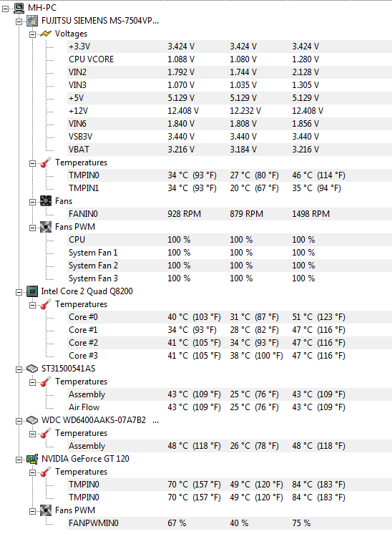The image size is (392, 539).
Task: Click the thermometer icon under WDC WD6400AAKS
Action: pos(46,433)
